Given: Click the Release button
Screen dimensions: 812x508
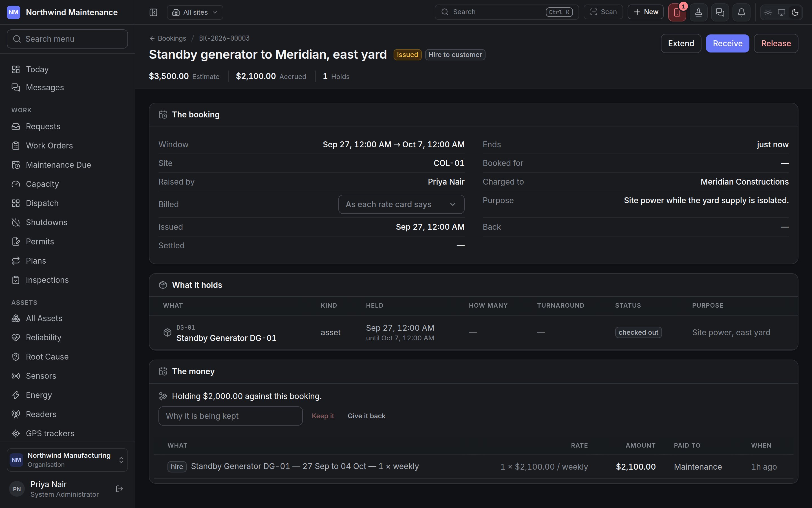Looking at the screenshot, I should (x=776, y=43).
